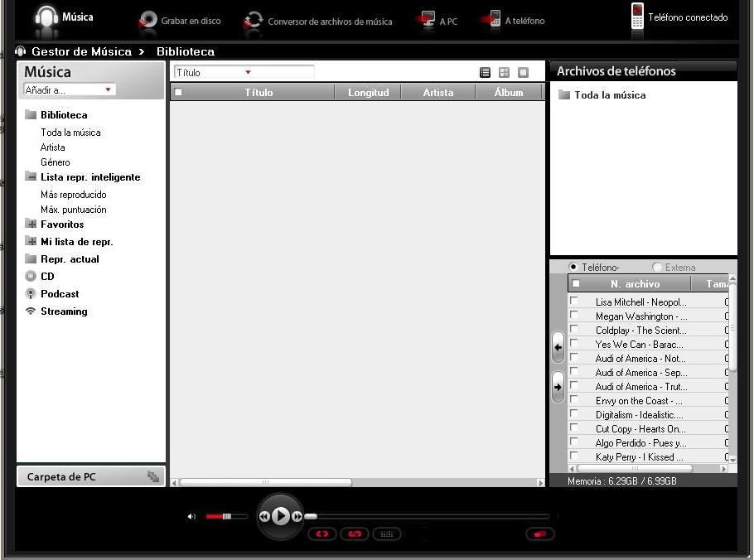Select Toda la música in Biblioteca
The height and width of the screenshot is (560, 754).
(x=70, y=133)
